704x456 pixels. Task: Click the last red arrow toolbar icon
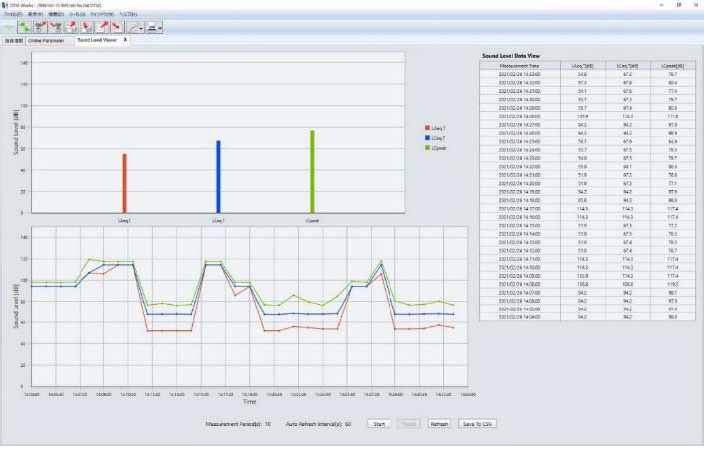(117, 27)
